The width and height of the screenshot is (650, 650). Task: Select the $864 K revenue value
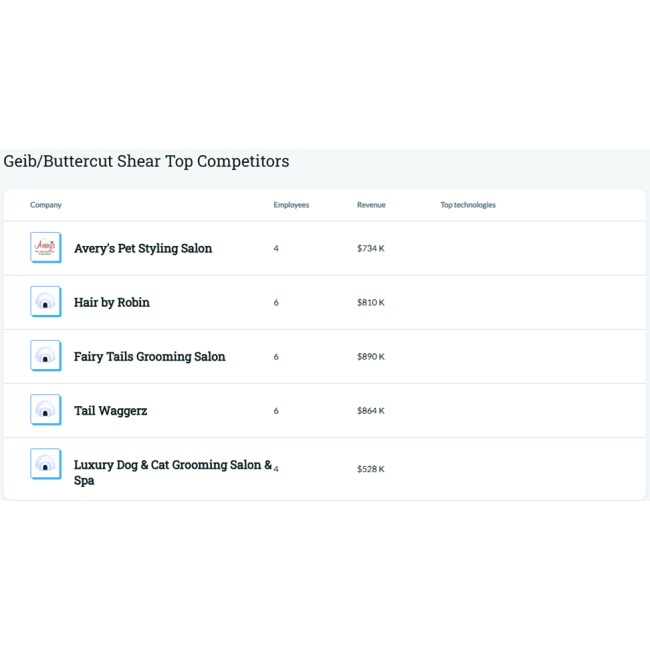point(371,410)
